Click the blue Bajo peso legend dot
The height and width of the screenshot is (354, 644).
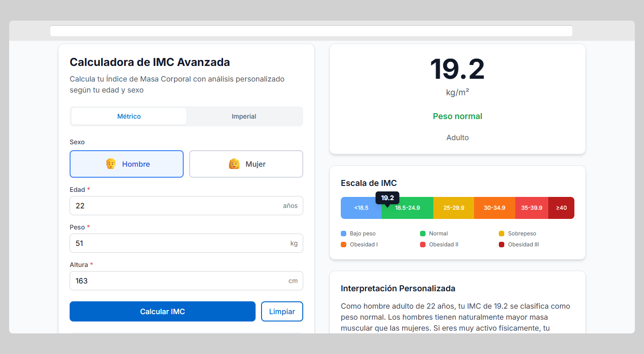[343, 233]
